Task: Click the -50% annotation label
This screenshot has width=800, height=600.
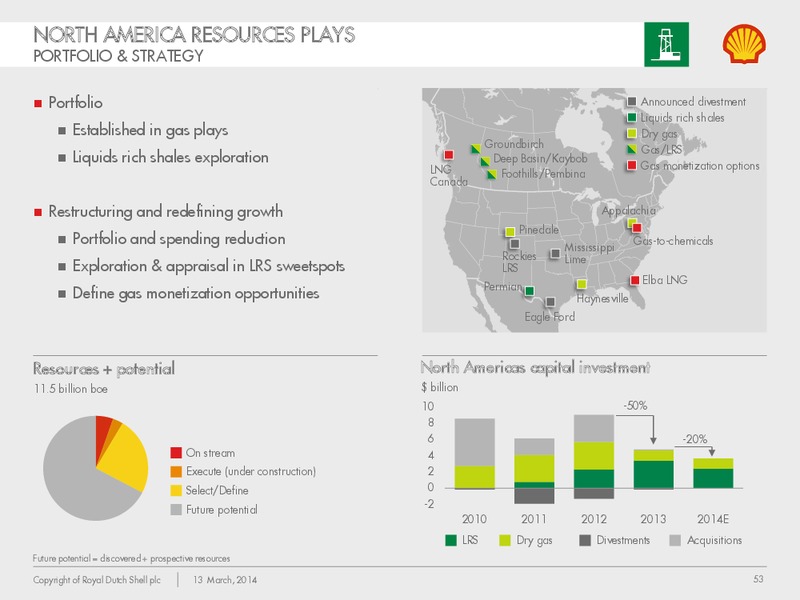Action: (635, 406)
